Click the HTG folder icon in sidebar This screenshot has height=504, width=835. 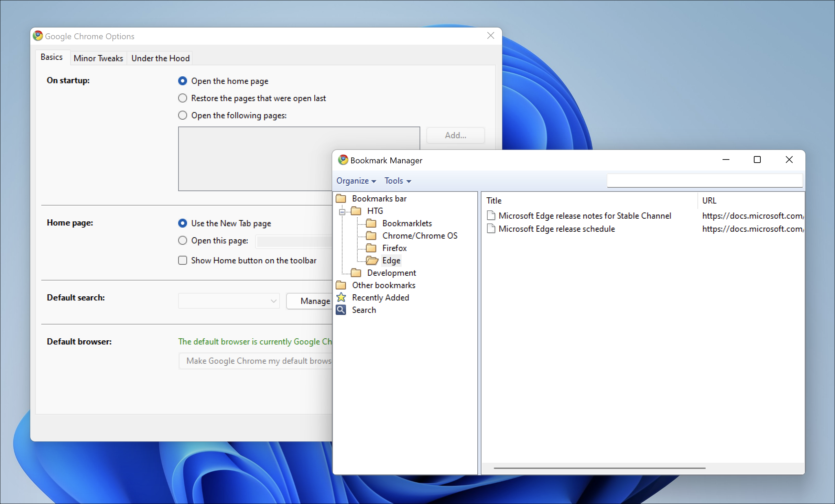356,210
